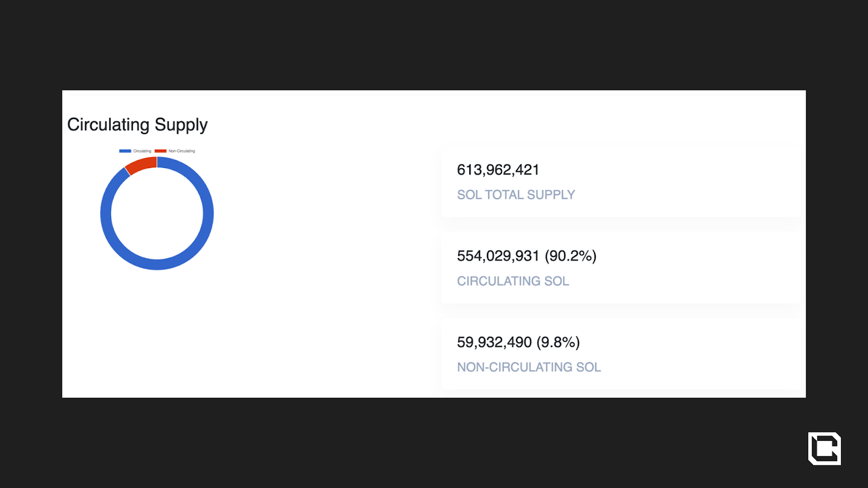
Task: Toggle the Circulating legend label
Action: click(142, 151)
